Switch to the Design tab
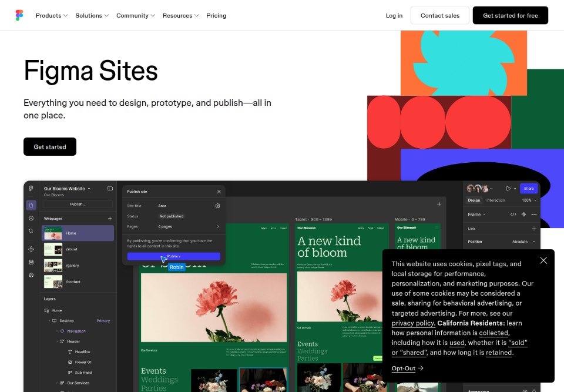This screenshot has height=392, width=564. pyautogui.click(x=474, y=200)
